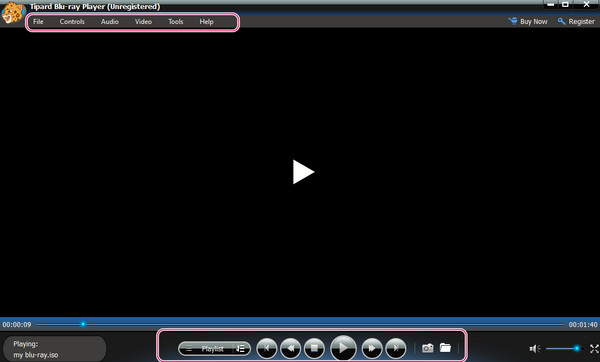Viewport: 600px width, 362px height.
Task: Open the snapshot folder icon
Action: (445, 347)
